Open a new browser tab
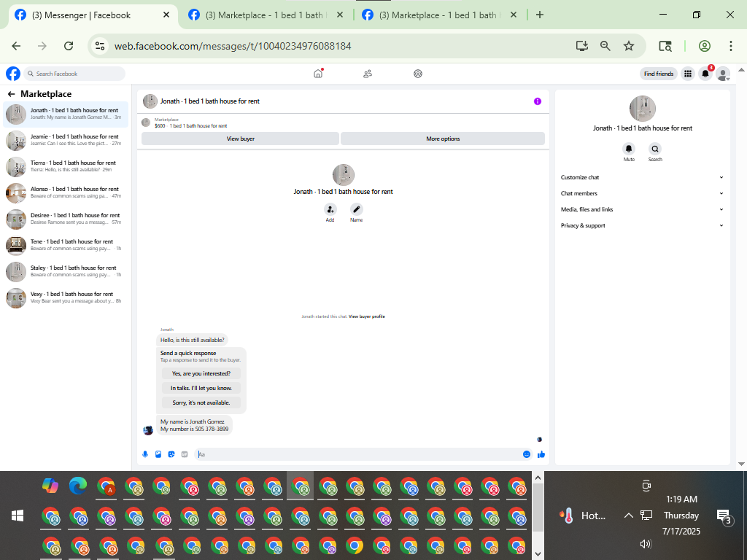 click(x=540, y=15)
